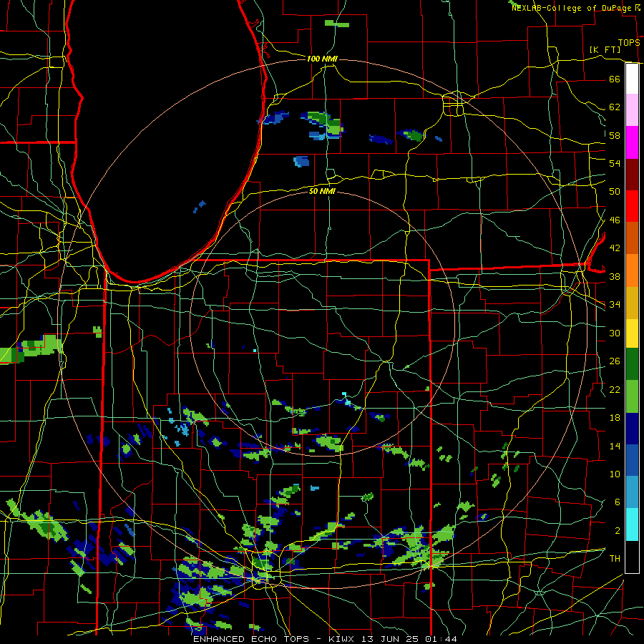Pick the light green legend swatch
This screenshot has width=644, height=644.
pos(632,396)
